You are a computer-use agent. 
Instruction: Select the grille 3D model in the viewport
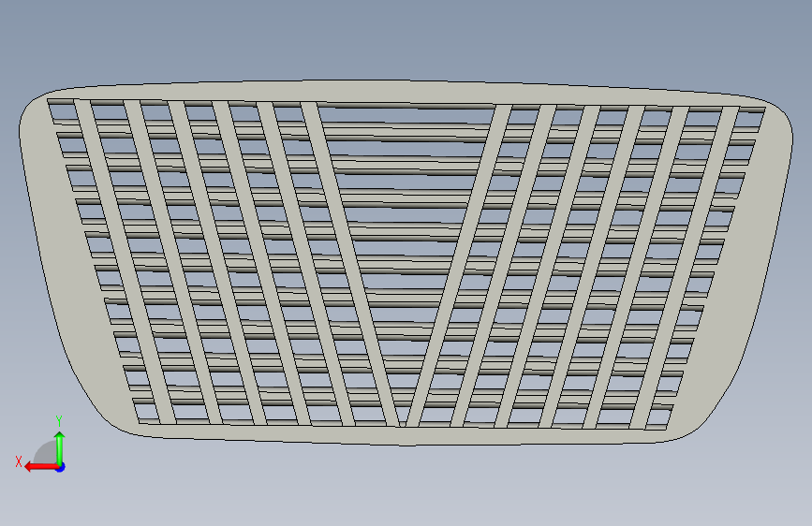(x=406, y=262)
